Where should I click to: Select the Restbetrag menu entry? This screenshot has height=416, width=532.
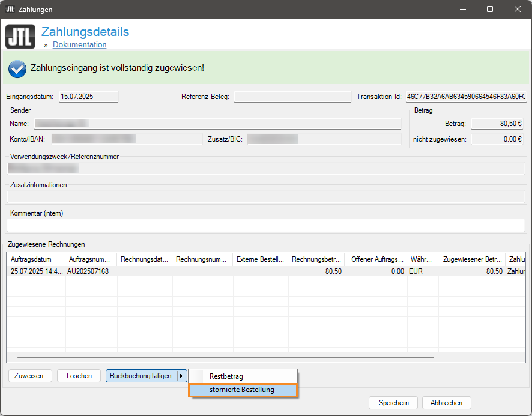point(226,376)
